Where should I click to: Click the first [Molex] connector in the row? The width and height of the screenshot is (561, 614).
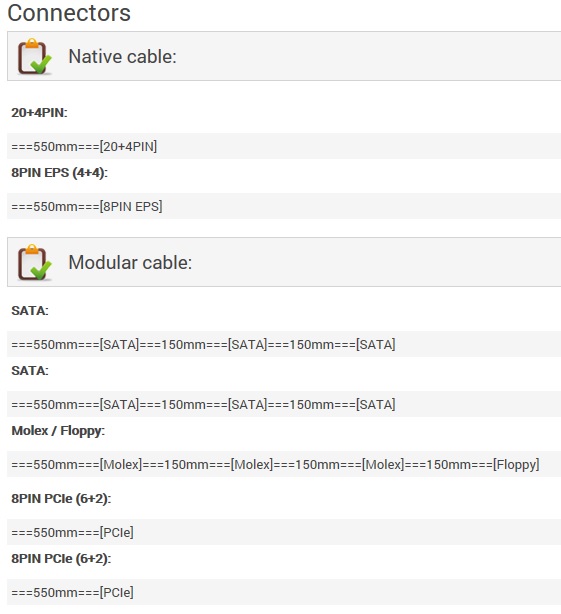tap(121, 464)
